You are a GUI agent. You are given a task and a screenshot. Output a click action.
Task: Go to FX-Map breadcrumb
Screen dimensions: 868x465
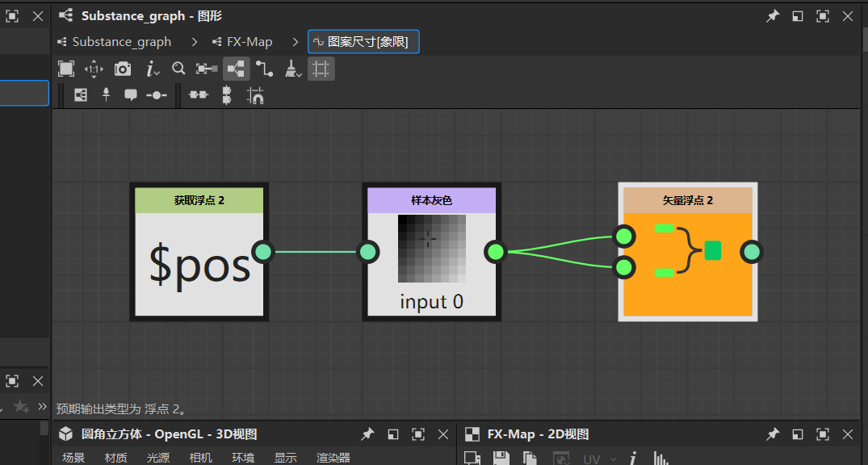click(x=242, y=42)
